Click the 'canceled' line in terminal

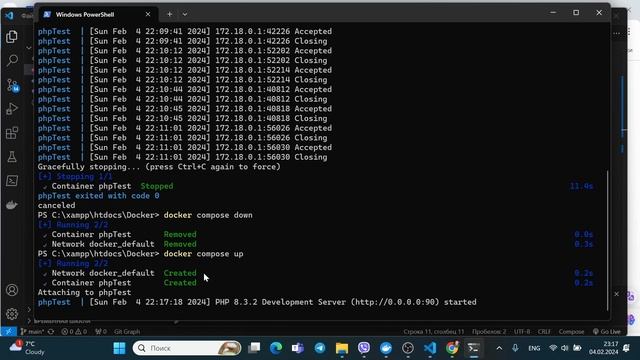click(x=56, y=206)
